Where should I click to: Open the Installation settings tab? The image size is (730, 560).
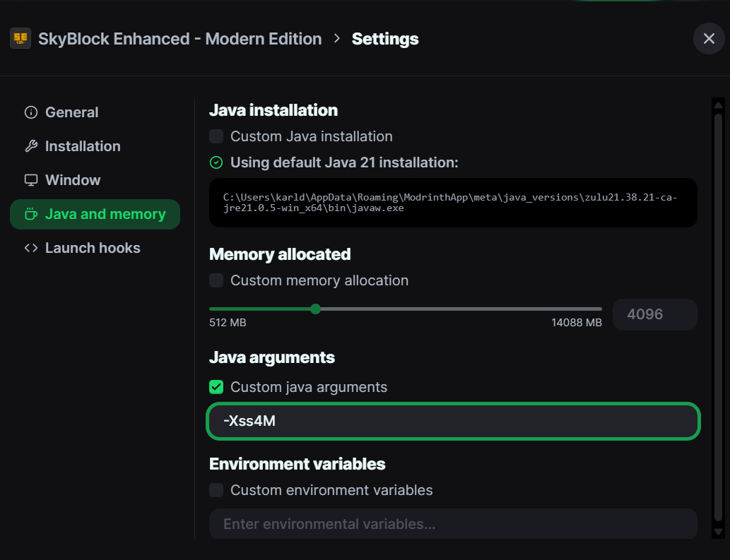(x=95, y=146)
